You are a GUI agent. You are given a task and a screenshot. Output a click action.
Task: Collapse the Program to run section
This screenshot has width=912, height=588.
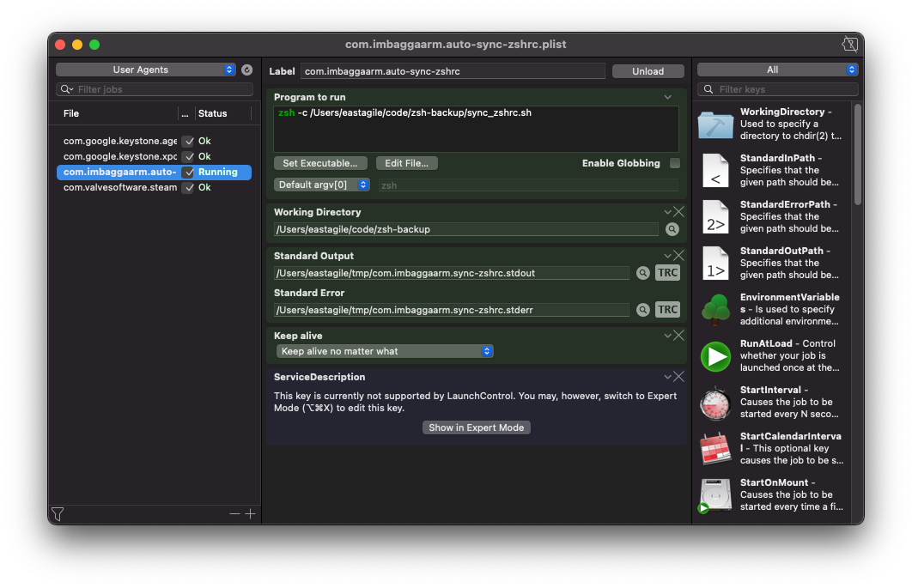pyautogui.click(x=668, y=97)
